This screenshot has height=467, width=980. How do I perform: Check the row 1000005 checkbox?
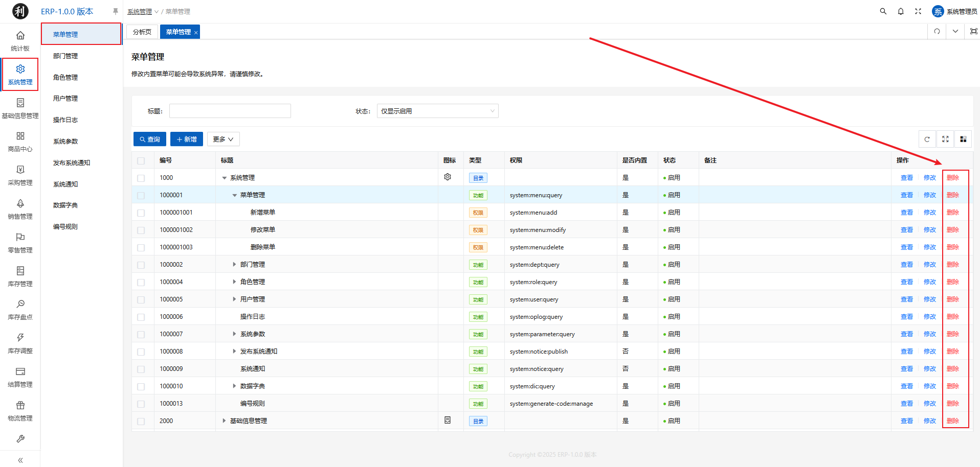141,300
